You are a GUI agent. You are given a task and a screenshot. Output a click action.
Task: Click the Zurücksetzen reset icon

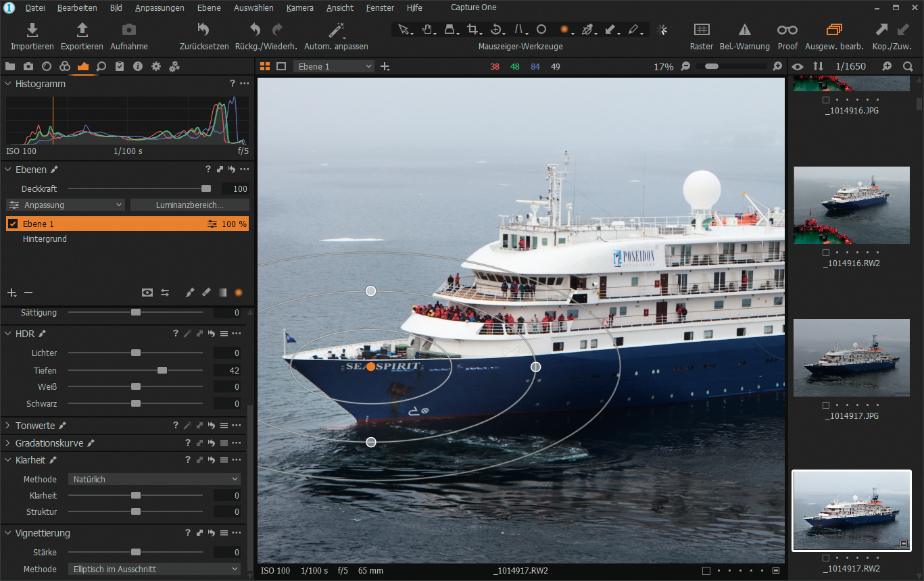pos(203,30)
